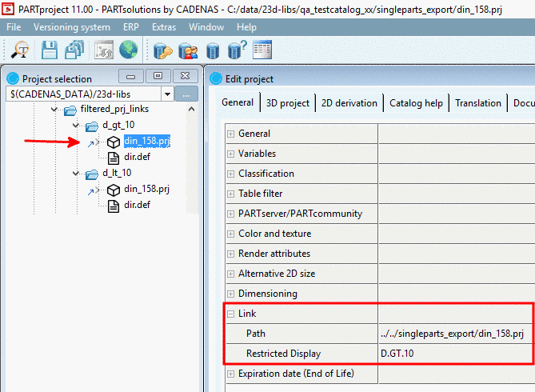
Task: Collapse the d_gt_10 tree folder
Action: click(76, 126)
